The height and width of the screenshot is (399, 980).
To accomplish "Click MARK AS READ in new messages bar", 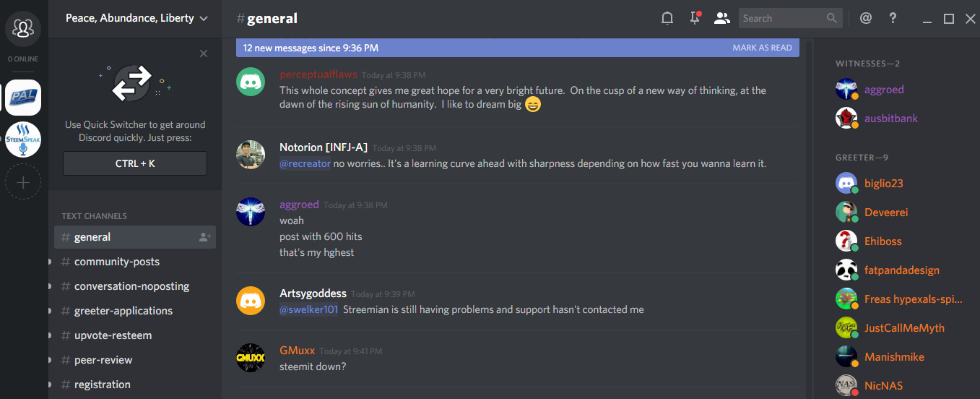I will pos(762,48).
